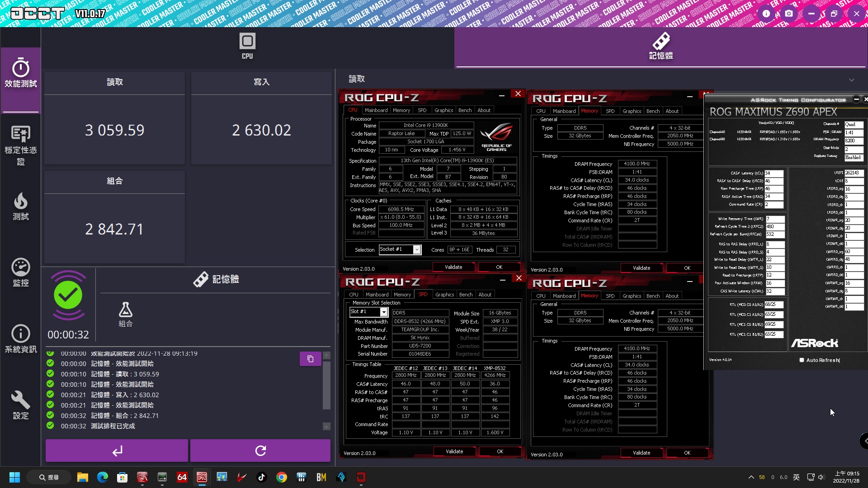
Task: Open the 測試 flame test section
Action: click(21, 206)
